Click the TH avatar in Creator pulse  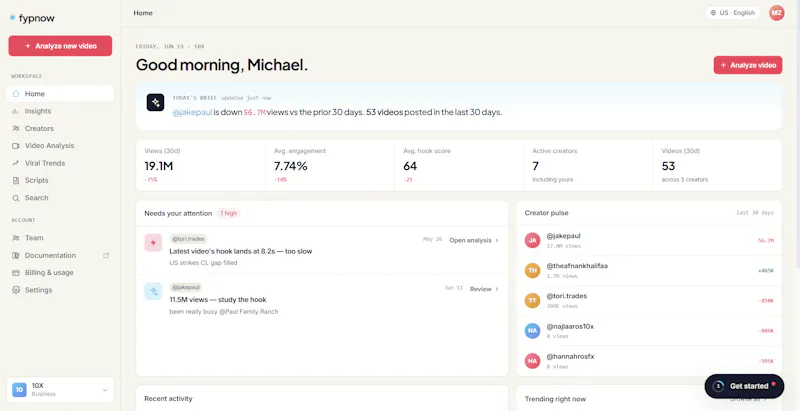click(532, 270)
